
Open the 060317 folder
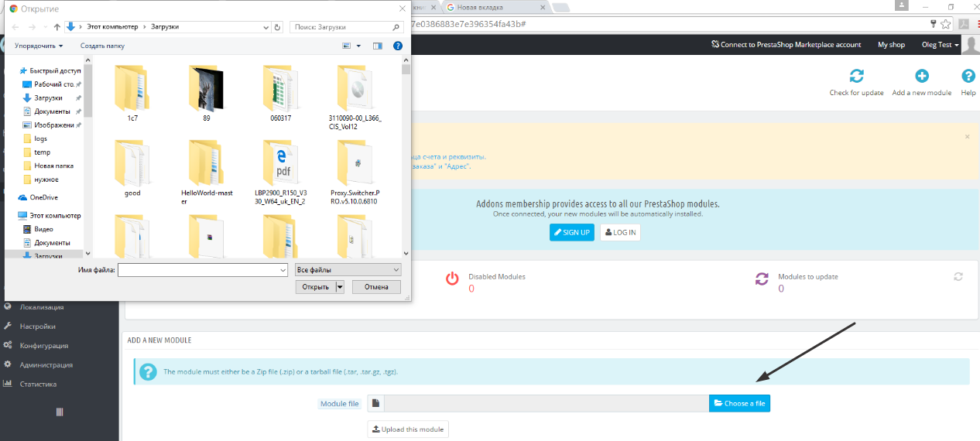click(x=280, y=94)
